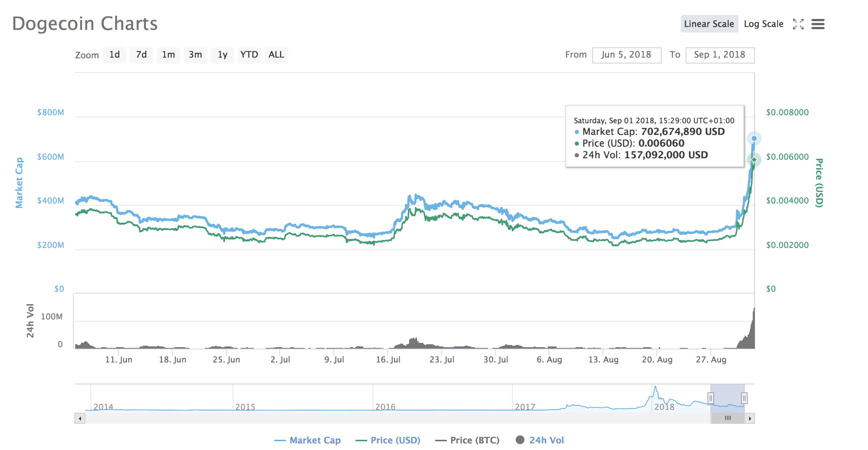868x450 pixels.
Task: Click navigator right range handle
Action: pos(744,398)
